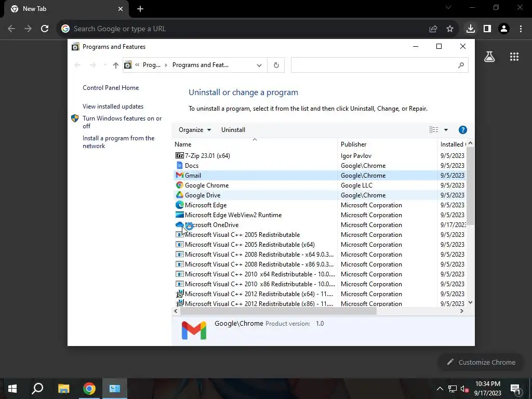
Task: Open Chrome downloads icon
Action: pos(470,29)
